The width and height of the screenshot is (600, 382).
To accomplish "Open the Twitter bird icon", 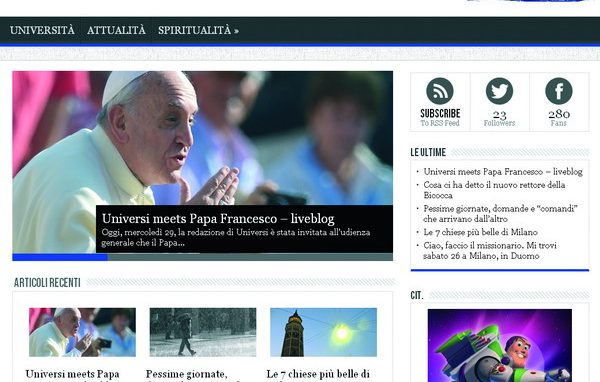I will point(499,91).
